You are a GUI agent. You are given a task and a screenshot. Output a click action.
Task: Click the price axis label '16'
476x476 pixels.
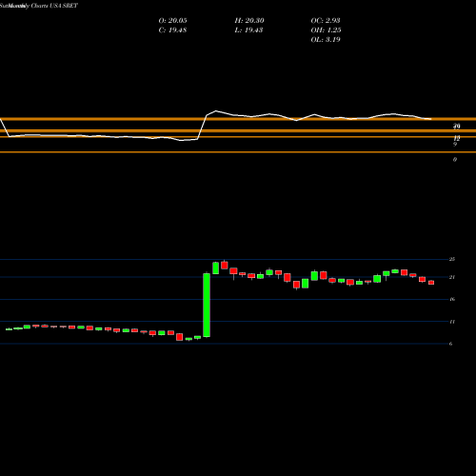click(x=452, y=299)
